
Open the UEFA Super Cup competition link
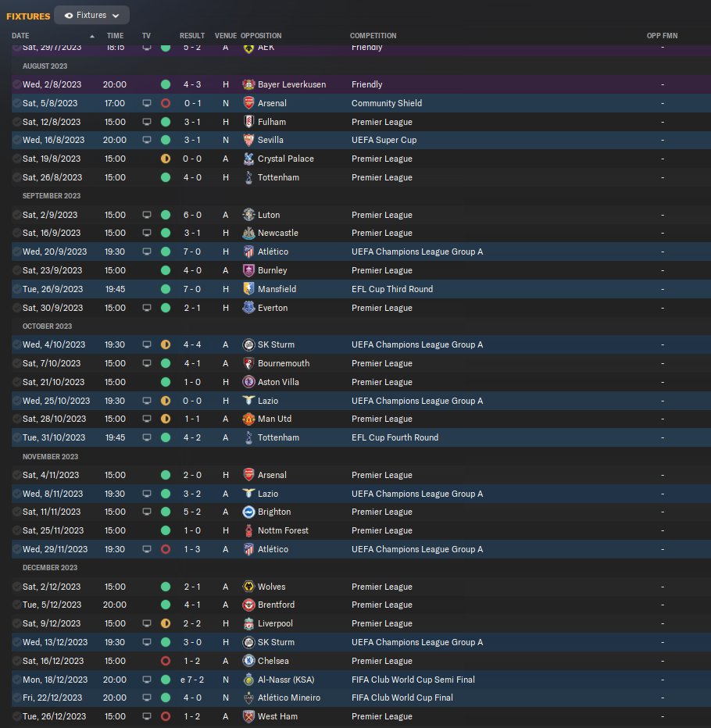pos(384,140)
